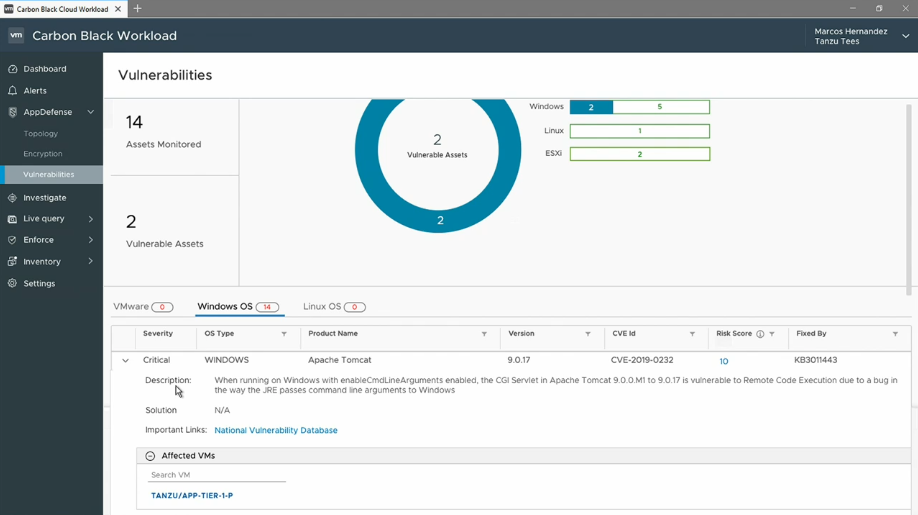This screenshot has height=515, width=918.
Task: Click the Dashboard gauge icon in sidebar
Action: click(12, 69)
